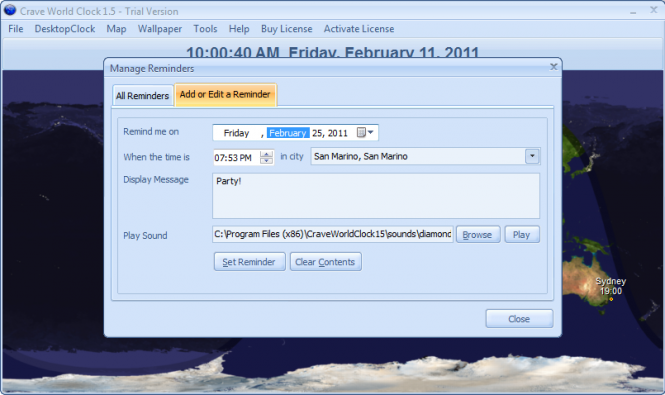Click the Clear Contents button

pyautogui.click(x=325, y=262)
